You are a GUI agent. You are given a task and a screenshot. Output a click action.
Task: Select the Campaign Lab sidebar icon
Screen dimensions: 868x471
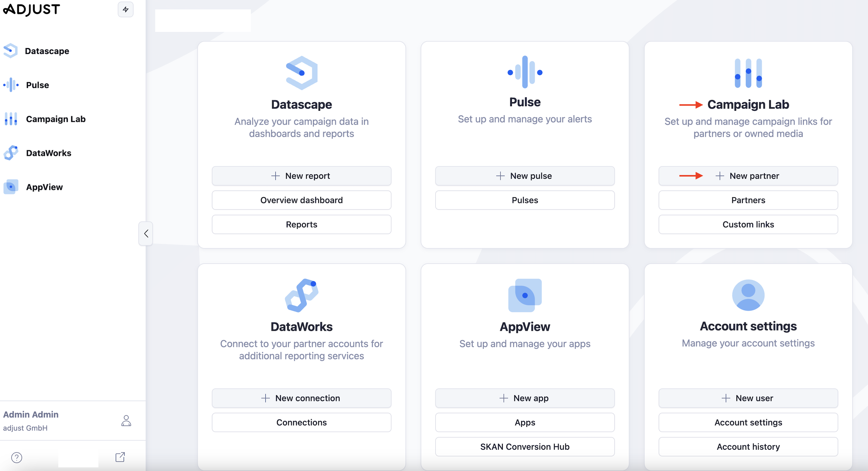click(11, 119)
